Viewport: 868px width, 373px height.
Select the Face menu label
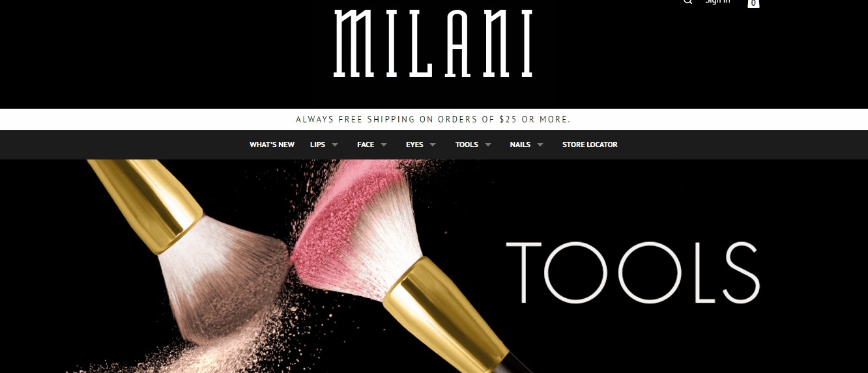pos(366,145)
